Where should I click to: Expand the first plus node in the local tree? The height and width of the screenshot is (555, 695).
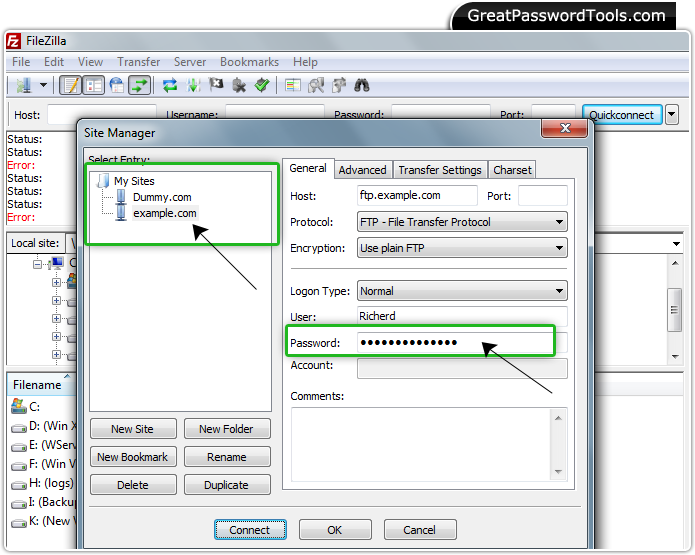coord(56,282)
